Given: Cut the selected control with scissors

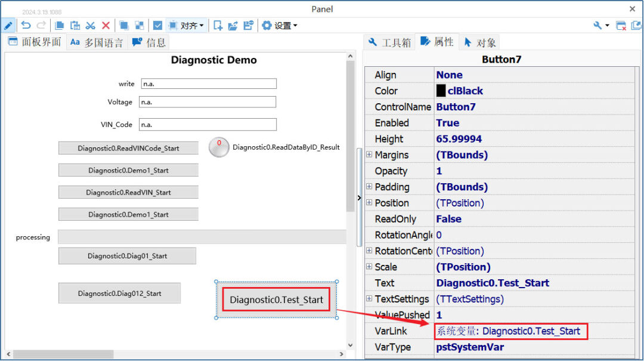Looking at the screenshot, I should pyautogui.click(x=91, y=26).
